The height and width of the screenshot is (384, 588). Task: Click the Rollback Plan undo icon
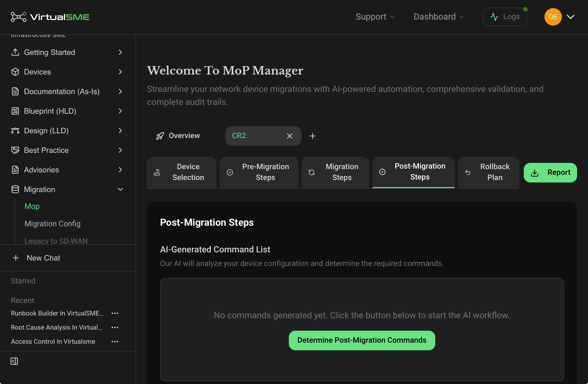468,172
